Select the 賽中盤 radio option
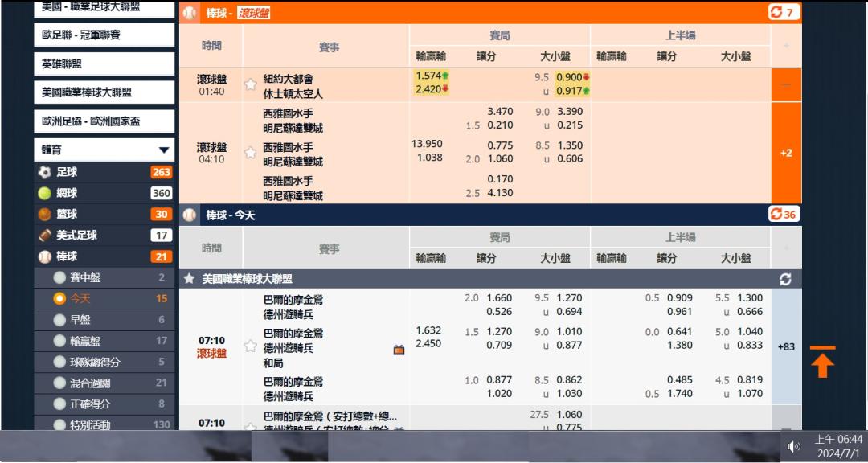The width and height of the screenshot is (868, 463). 59,277
